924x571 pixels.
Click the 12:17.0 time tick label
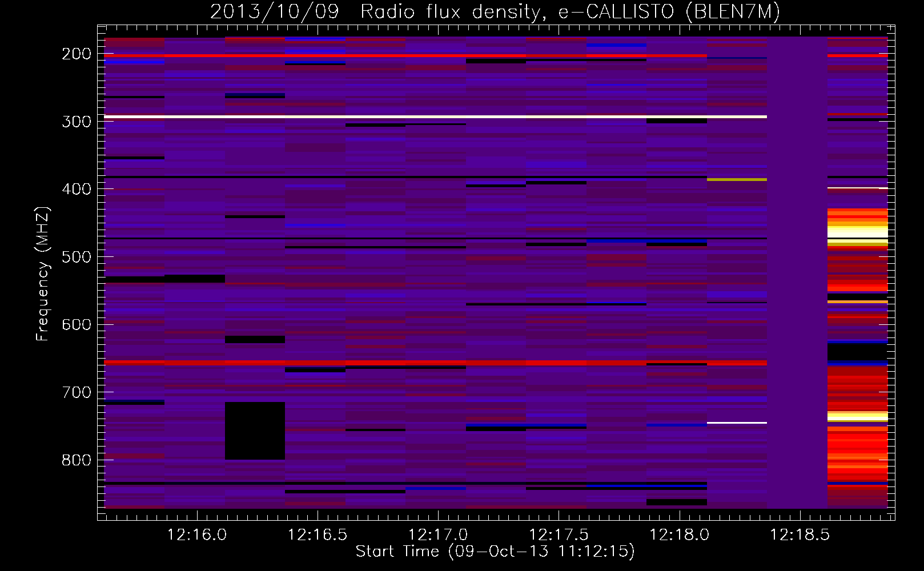[438, 535]
